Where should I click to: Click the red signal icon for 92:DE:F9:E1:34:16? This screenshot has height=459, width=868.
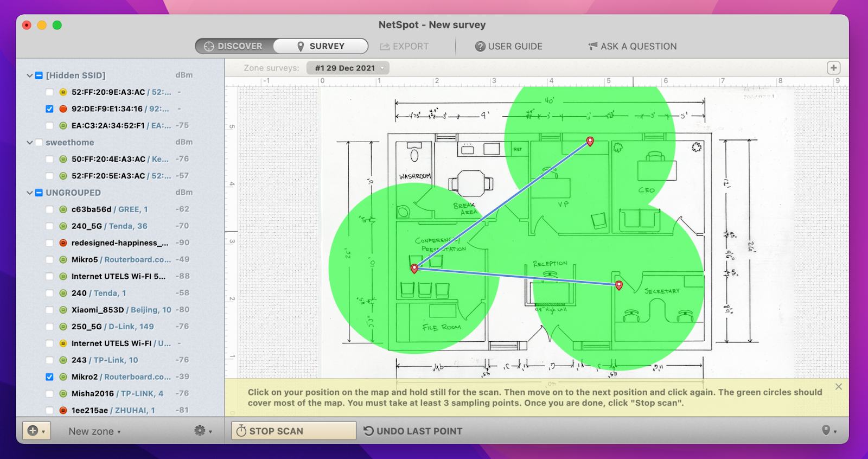coord(63,109)
